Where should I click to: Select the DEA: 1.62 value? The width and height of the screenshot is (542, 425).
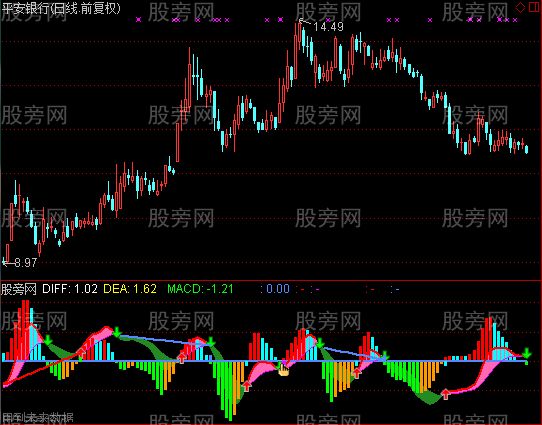coord(130,289)
